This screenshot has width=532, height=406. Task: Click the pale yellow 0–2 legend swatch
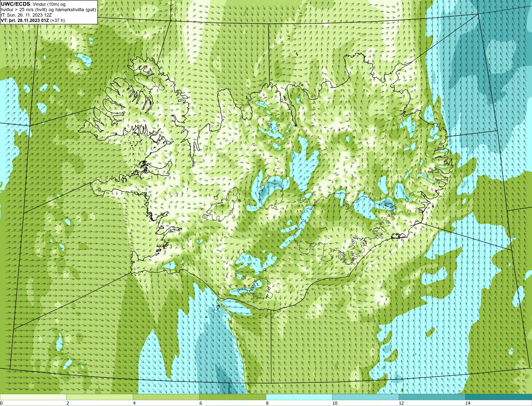tap(33, 397)
